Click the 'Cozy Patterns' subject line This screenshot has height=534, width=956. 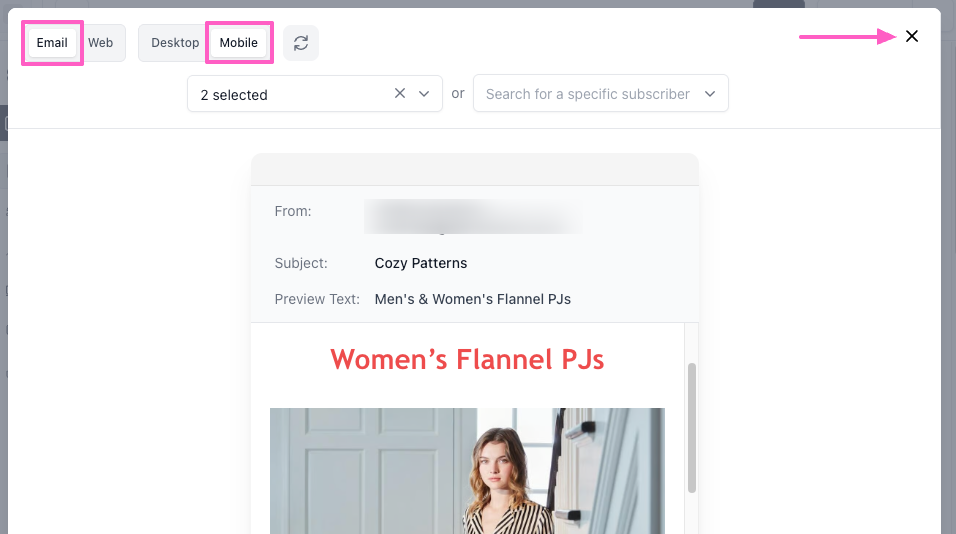421,263
